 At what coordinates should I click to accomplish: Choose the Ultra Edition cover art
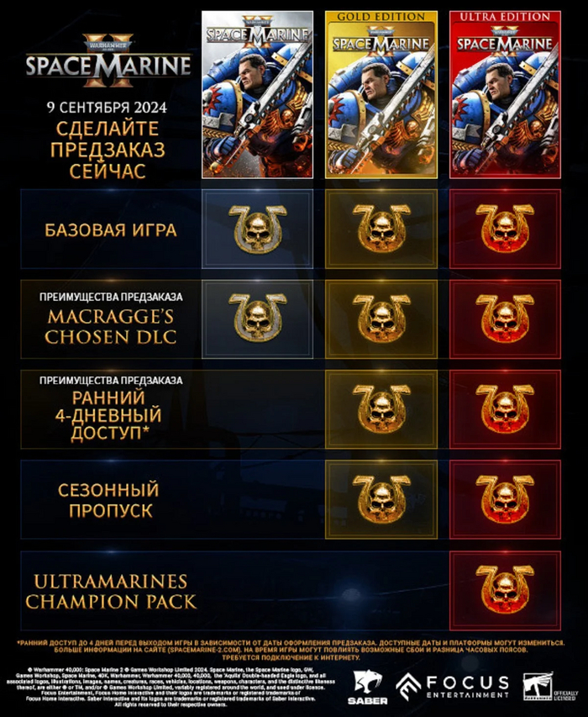[x=505, y=95]
